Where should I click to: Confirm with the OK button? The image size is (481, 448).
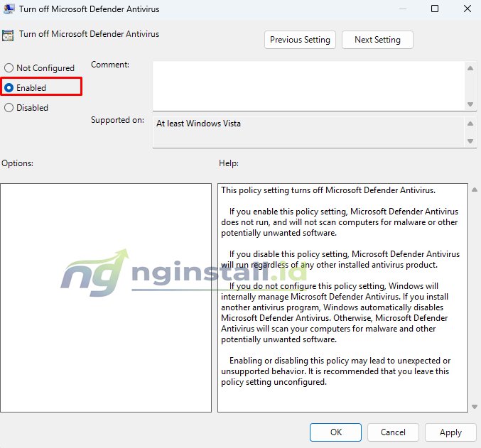tap(335, 432)
